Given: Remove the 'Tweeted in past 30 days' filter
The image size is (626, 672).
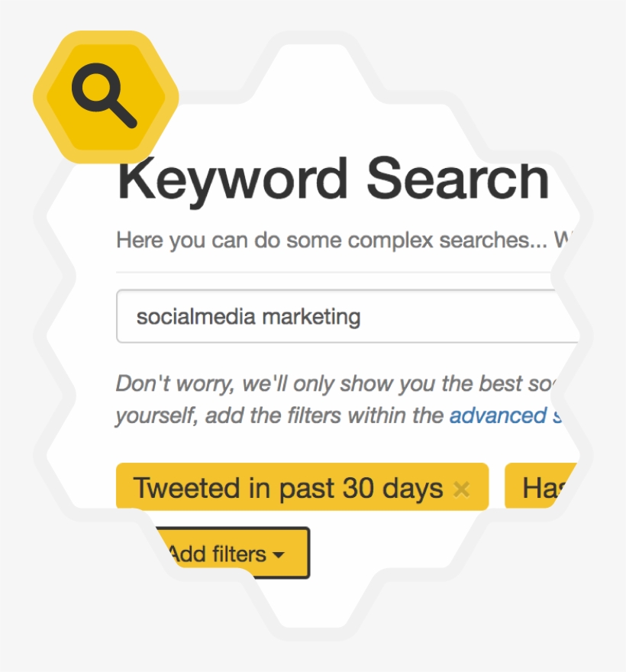Looking at the screenshot, I should (x=461, y=489).
